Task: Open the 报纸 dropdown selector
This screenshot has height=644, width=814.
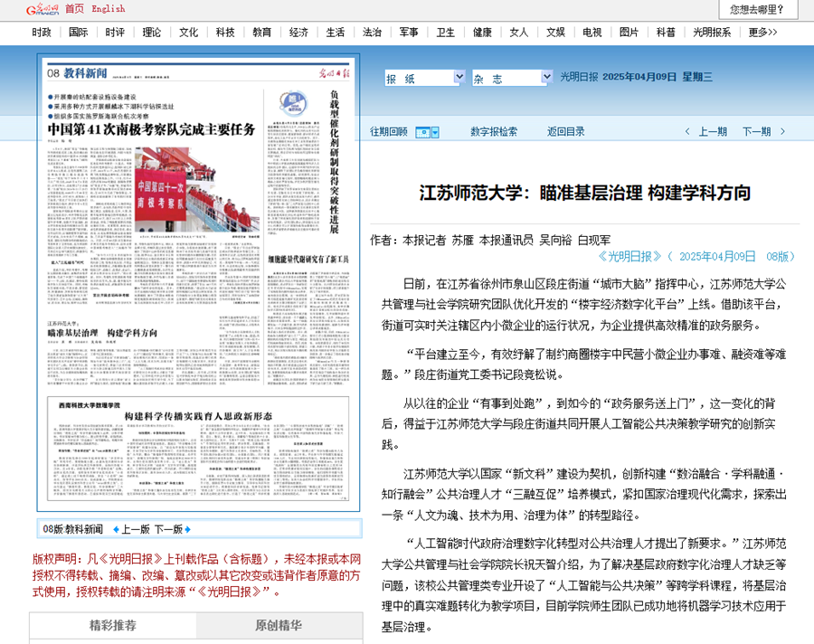Action: (424, 78)
